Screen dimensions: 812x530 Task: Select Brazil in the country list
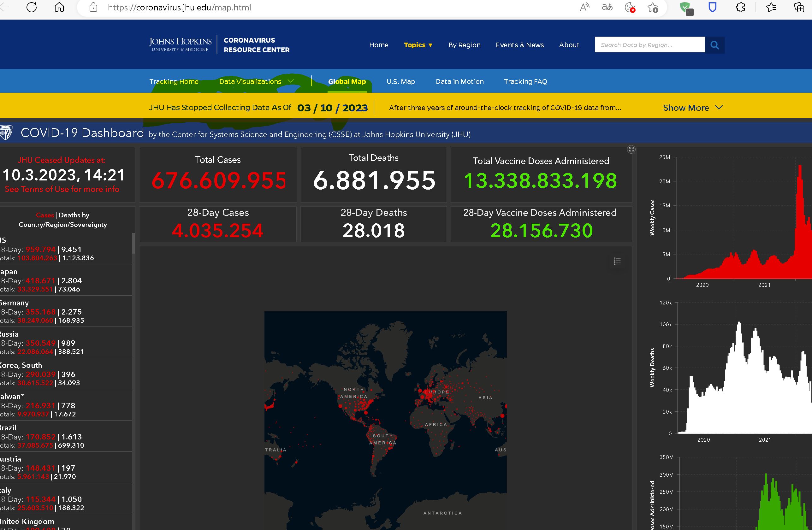[66, 436]
